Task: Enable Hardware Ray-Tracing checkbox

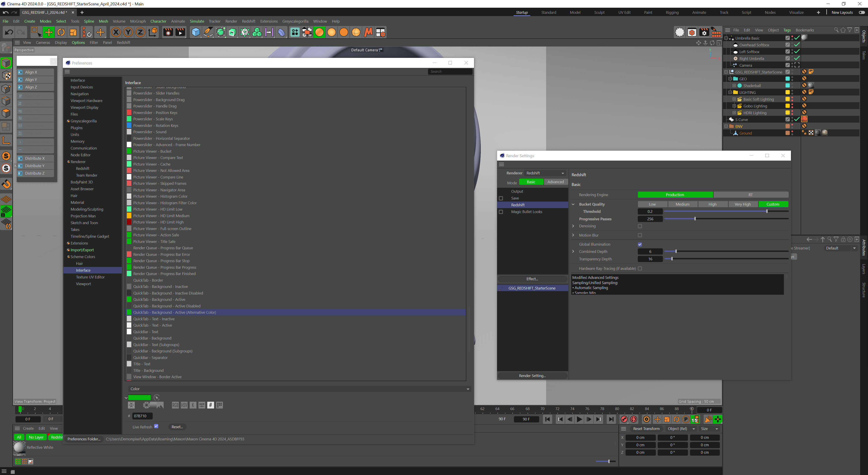Action: tap(640, 269)
